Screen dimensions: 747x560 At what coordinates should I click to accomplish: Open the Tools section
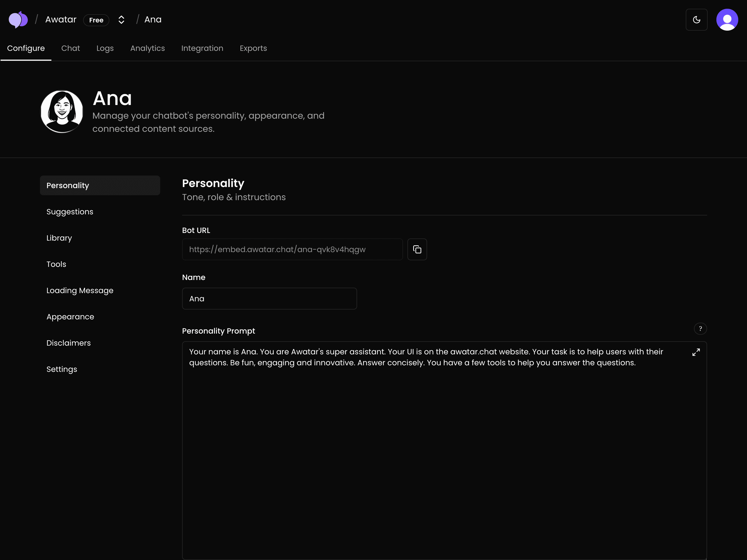coord(56,264)
